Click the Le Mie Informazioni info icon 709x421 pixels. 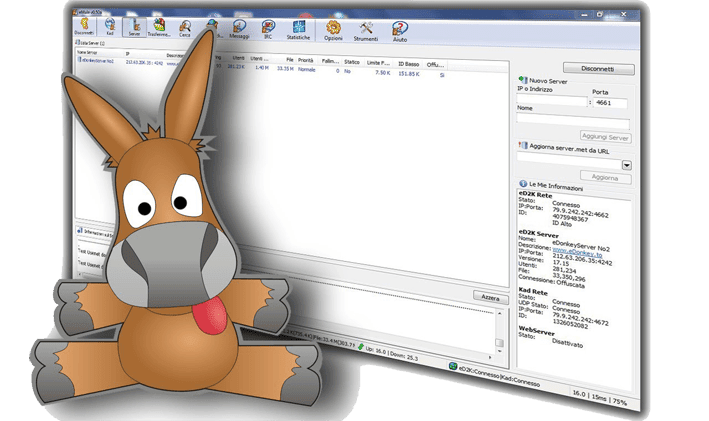click(x=523, y=183)
